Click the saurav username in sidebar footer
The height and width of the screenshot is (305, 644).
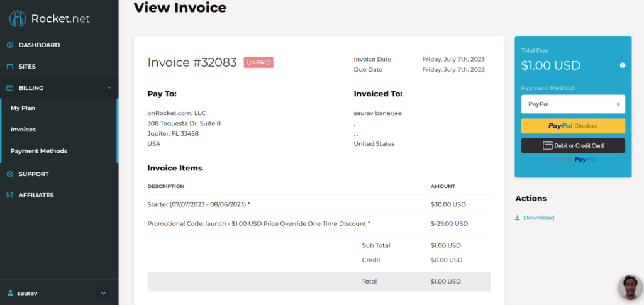click(x=28, y=293)
